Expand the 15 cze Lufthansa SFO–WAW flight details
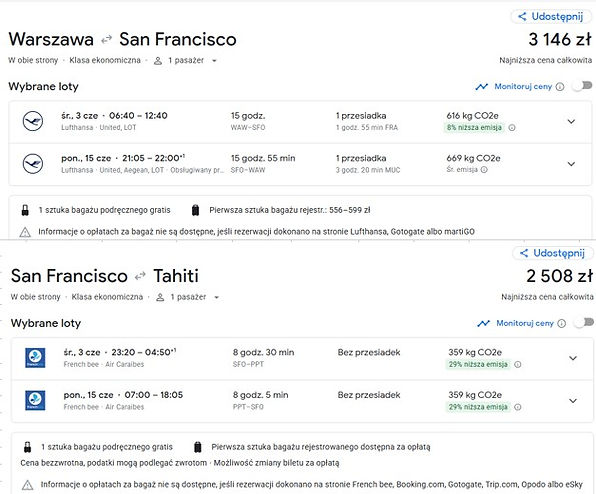This screenshot has width=596, height=494. [x=571, y=164]
